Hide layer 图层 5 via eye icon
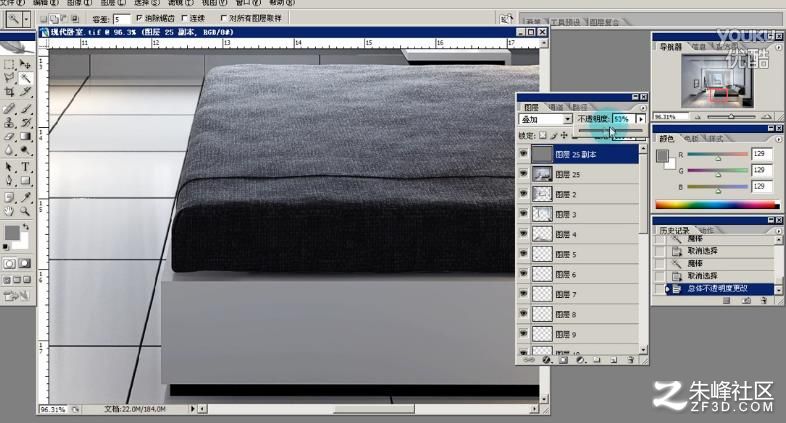 [523, 254]
